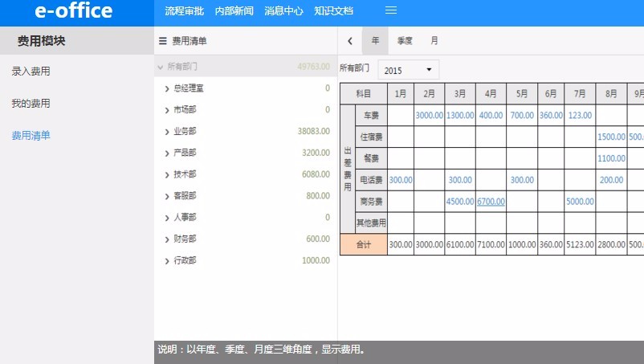Image resolution: width=644 pixels, height=364 pixels.
Task: Click the 700.00 车费 May value
Action: (x=522, y=116)
